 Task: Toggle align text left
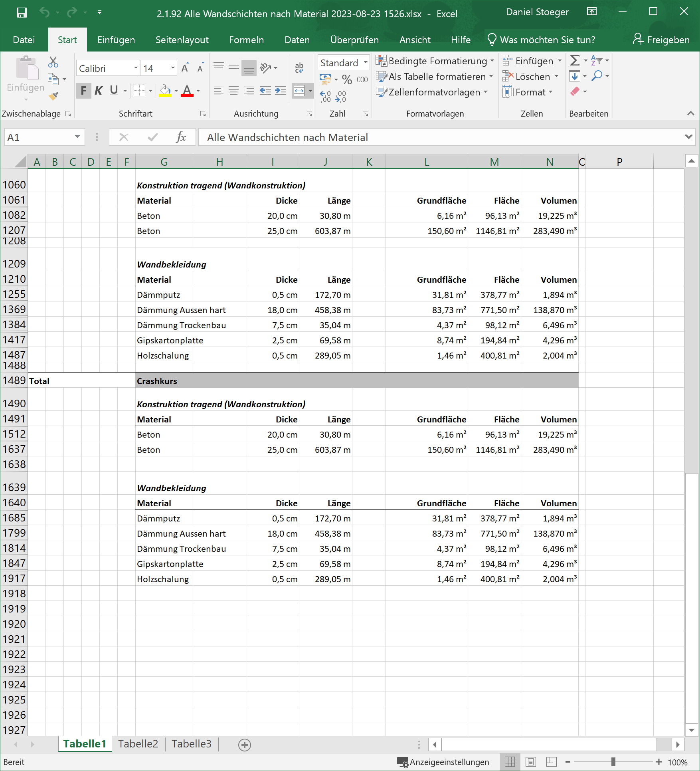click(x=218, y=91)
